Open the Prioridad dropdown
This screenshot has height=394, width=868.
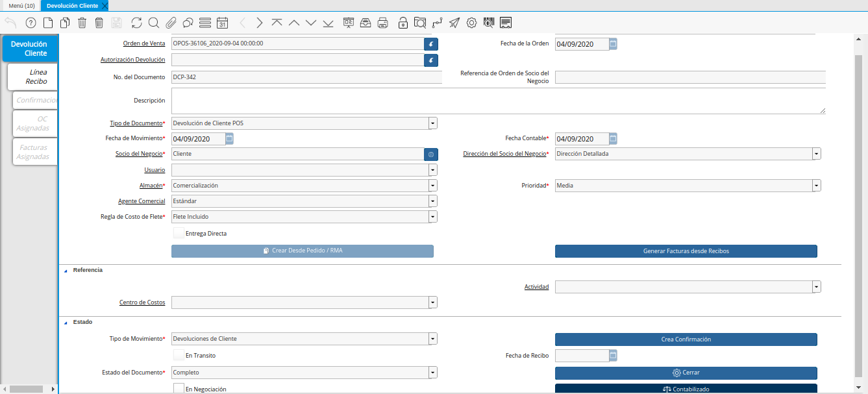(x=816, y=186)
